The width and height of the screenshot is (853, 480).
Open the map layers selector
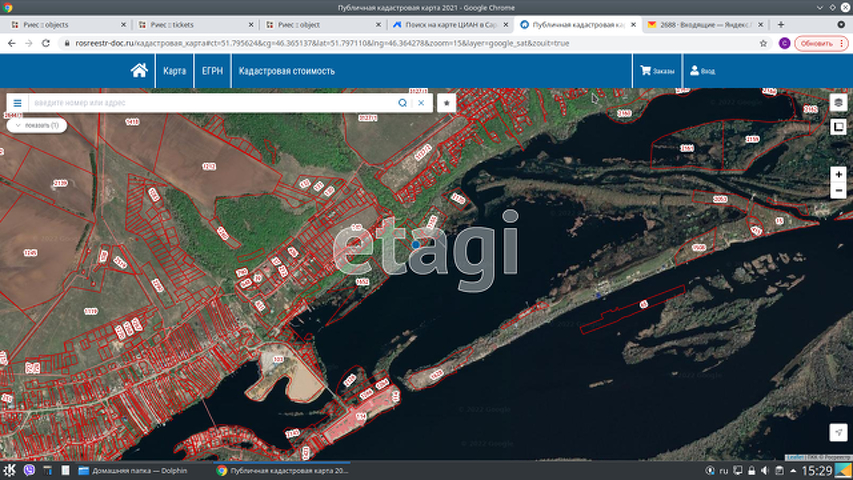click(x=838, y=102)
